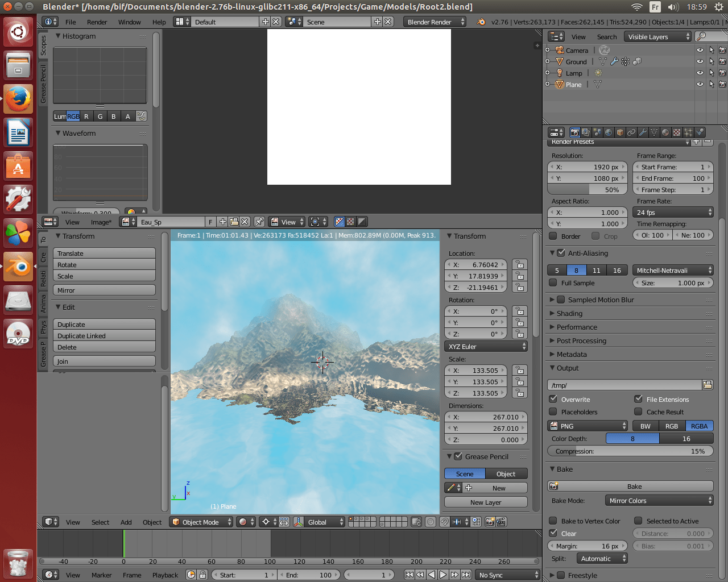Image resolution: width=728 pixels, height=582 pixels.
Task: Open the Texture properties tab (checkered icon)
Action: (676, 132)
